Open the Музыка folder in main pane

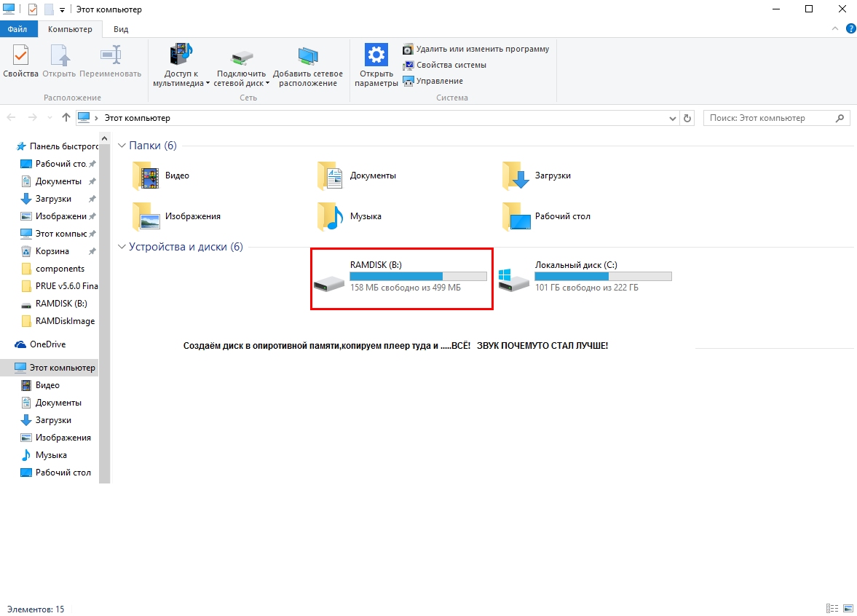[349, 216]
